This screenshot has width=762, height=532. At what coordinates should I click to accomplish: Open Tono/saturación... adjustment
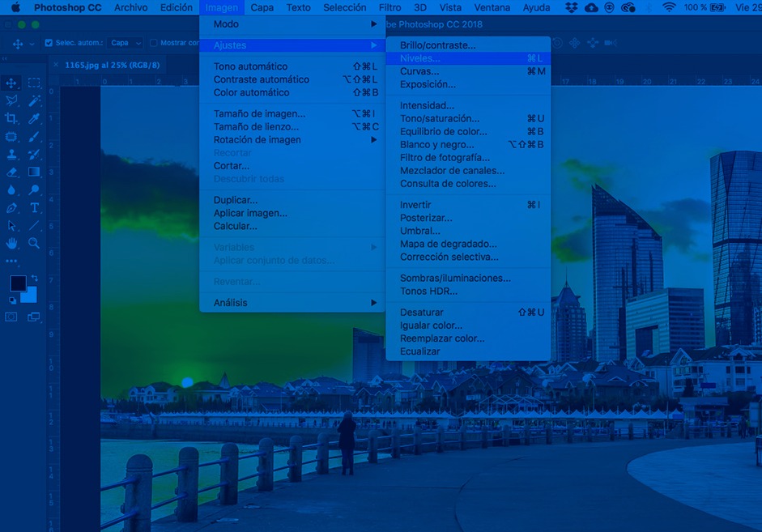469,118
